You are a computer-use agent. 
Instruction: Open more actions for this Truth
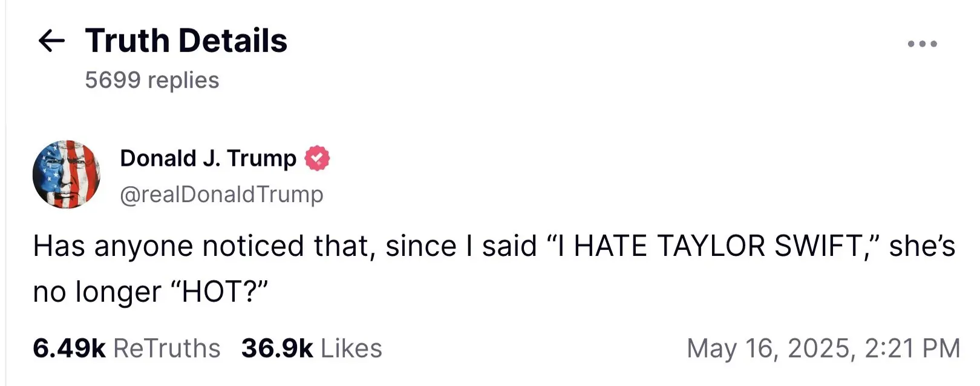point(921,42)
